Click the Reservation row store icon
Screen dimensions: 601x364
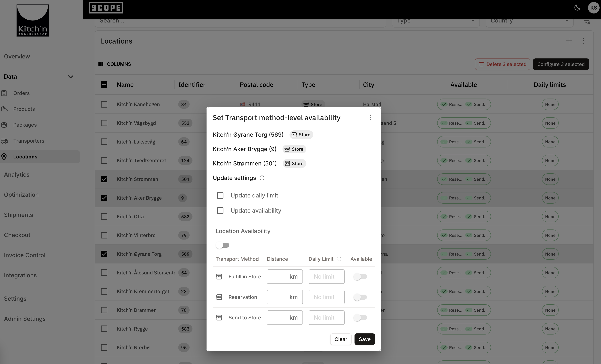(x=219, y=297)
